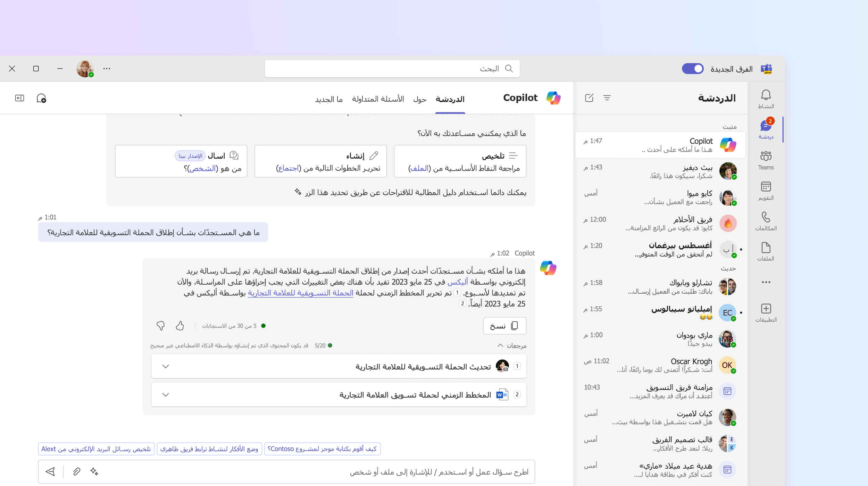The width and height of the screenshot is (868, 486).
Task: Open more apps ellipsis in the sidebar
Action: click(x=766, y=282)
